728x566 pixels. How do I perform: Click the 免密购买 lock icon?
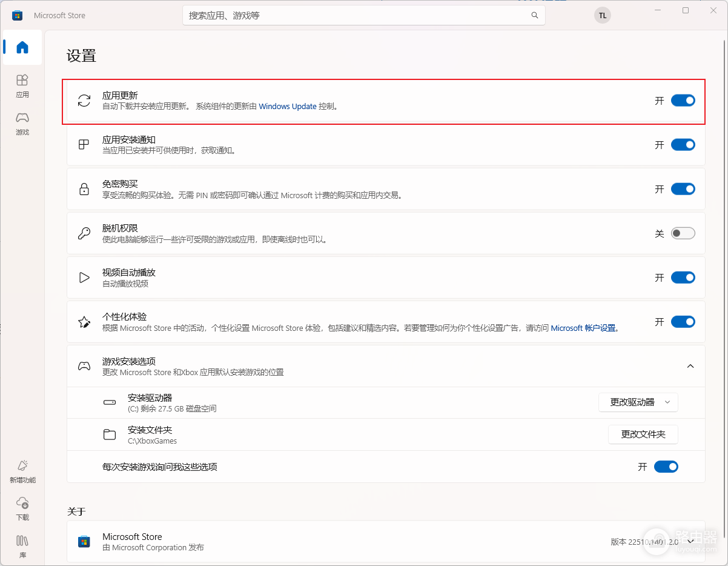tap(84, 189)
